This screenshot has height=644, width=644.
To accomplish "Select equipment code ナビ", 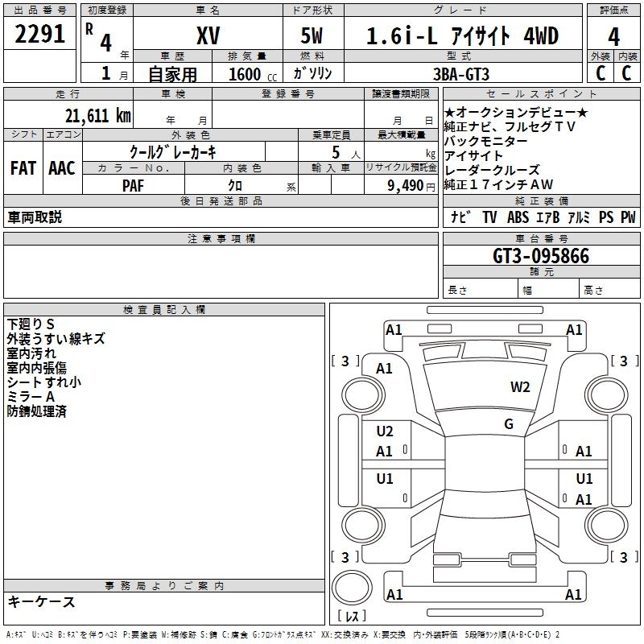I will 460,217.
